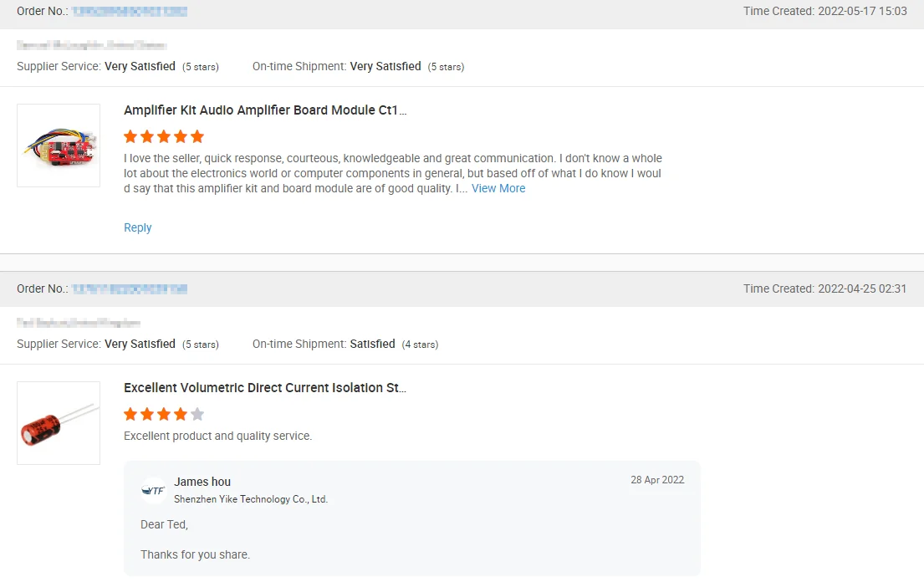Click Reply under the amplifier kit review

click(138, 227)
